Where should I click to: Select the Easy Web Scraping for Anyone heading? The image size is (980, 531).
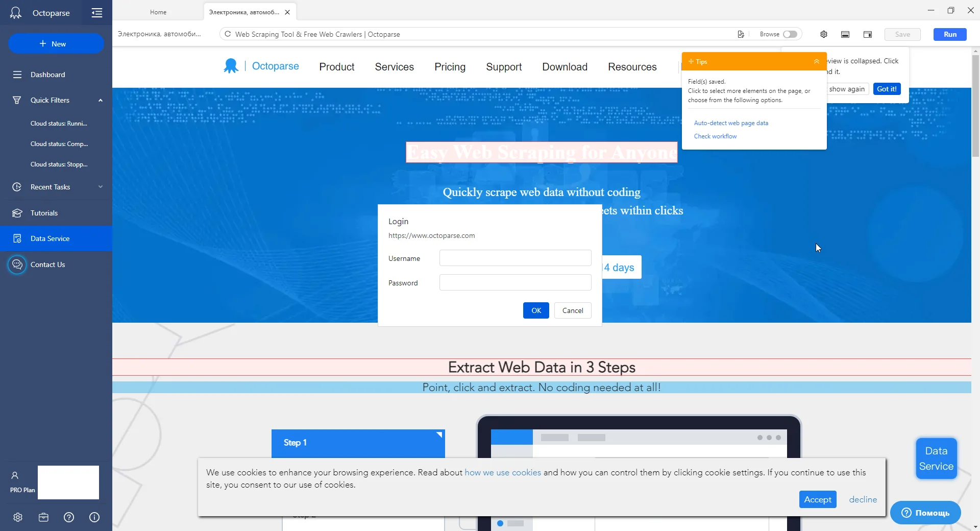click(542, 152)
